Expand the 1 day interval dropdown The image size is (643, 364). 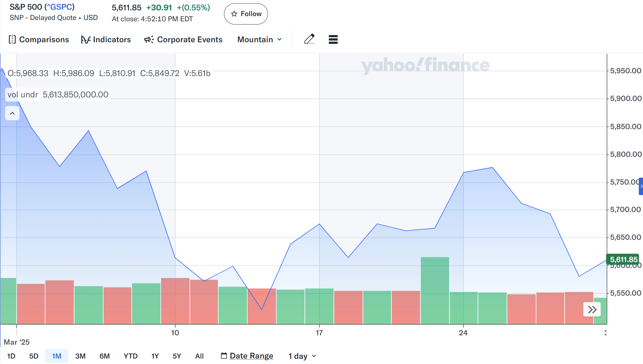(302, 356)
